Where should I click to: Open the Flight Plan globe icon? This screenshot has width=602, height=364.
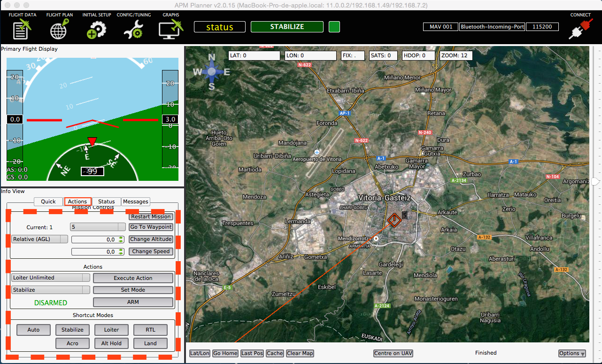point(60,30)
